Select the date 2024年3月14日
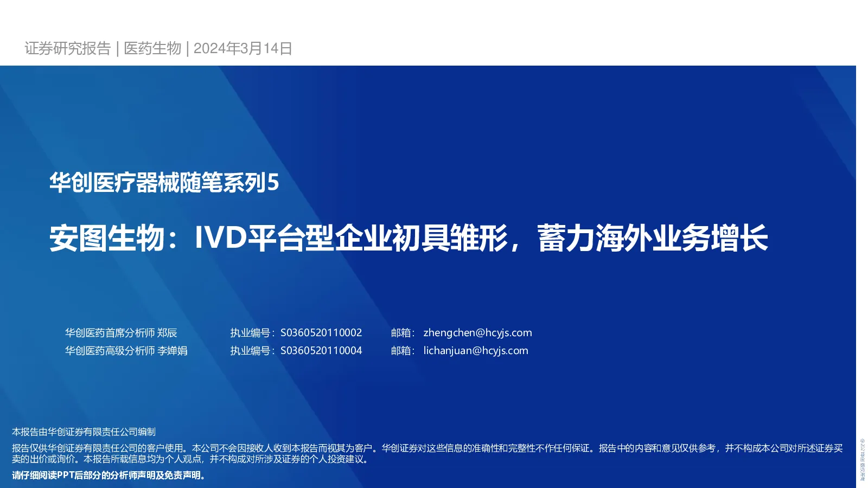The image size is (868, 488). [243, 48]
